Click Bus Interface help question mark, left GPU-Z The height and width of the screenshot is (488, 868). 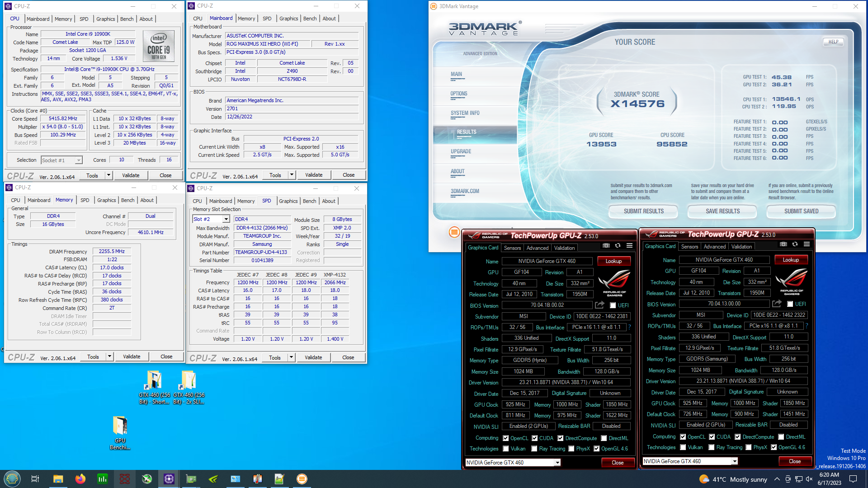pyautogui.click(x=629, y=327)
